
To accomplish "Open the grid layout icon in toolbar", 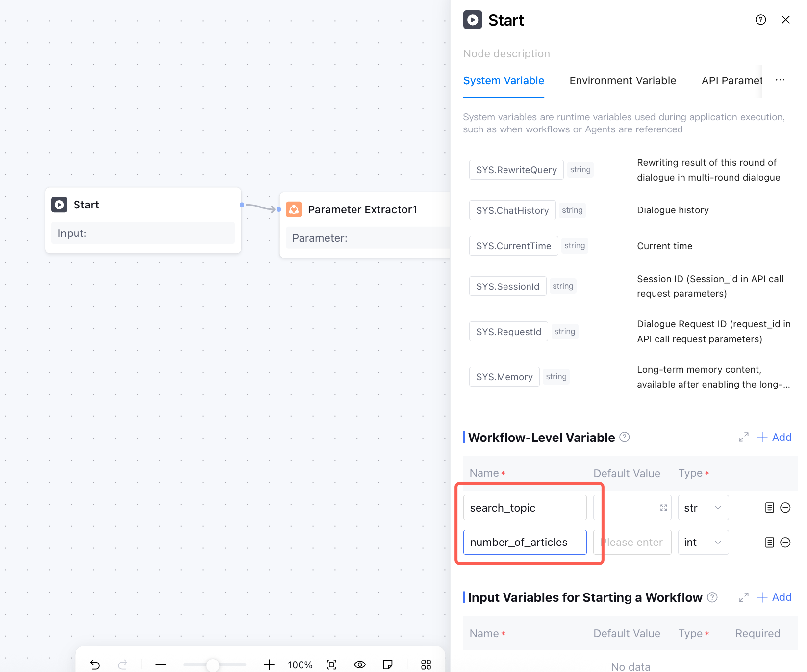I will (x=426, y=665).
